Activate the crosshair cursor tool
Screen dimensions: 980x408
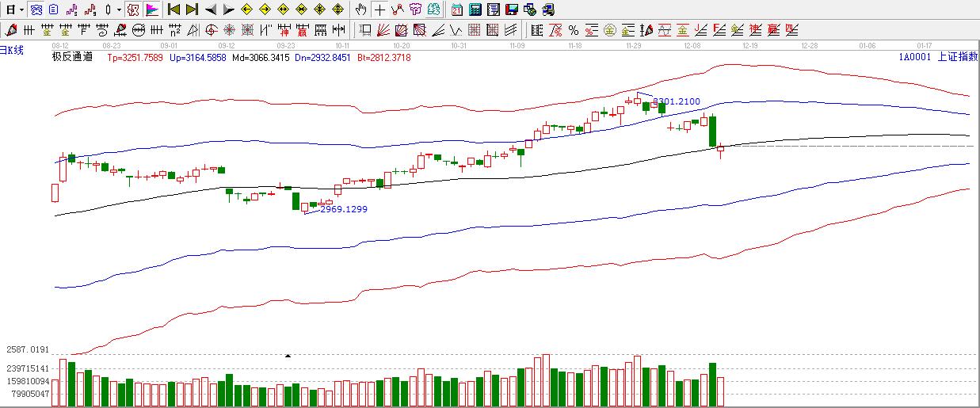(379, 10)
